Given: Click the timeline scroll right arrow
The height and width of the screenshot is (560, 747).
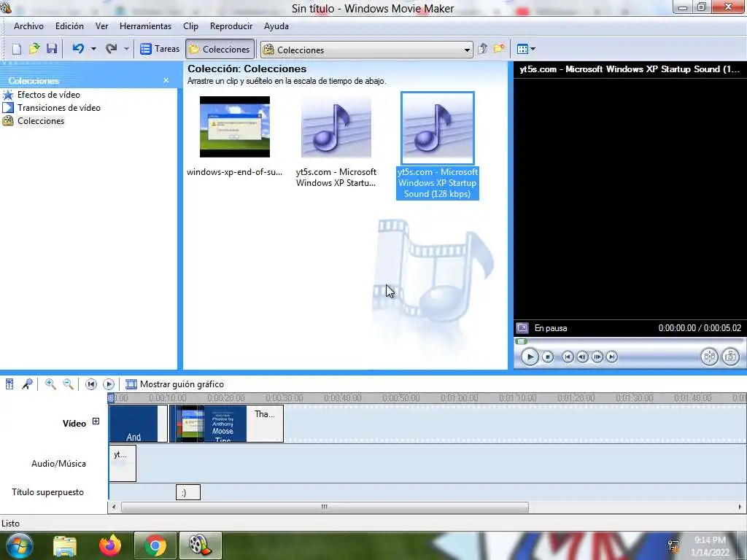Looking at the screenshot, I should (x=740, y=507).
